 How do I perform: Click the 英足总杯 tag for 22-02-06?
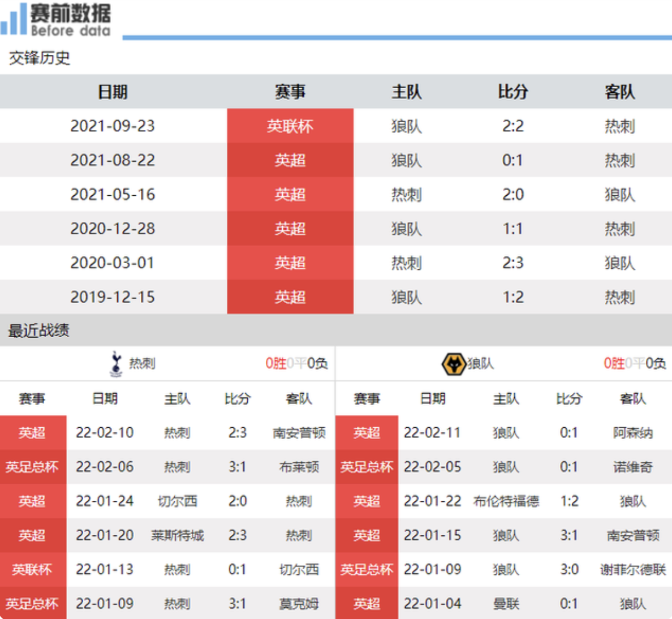[x=32, y=467]
